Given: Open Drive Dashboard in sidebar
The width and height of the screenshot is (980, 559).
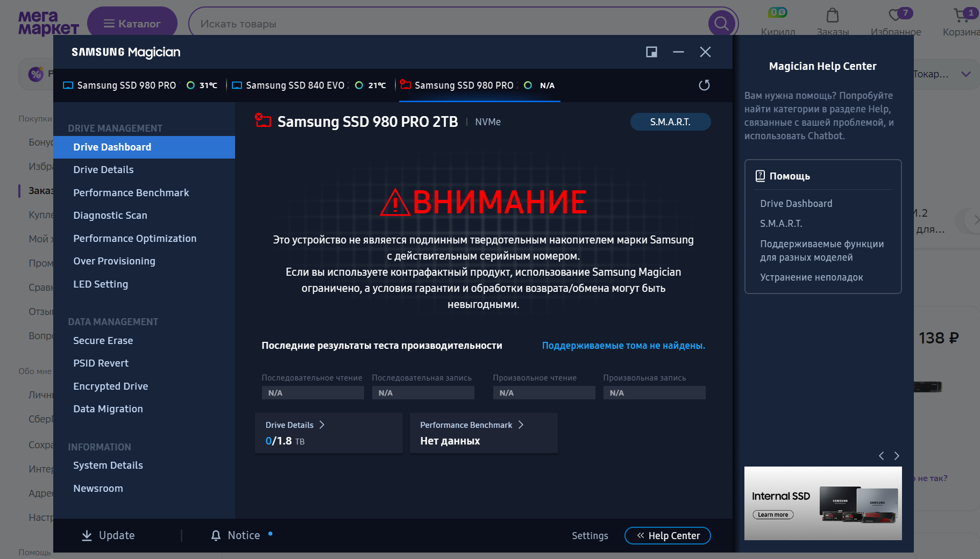Looking at the screenshot, I should [144, 147].
